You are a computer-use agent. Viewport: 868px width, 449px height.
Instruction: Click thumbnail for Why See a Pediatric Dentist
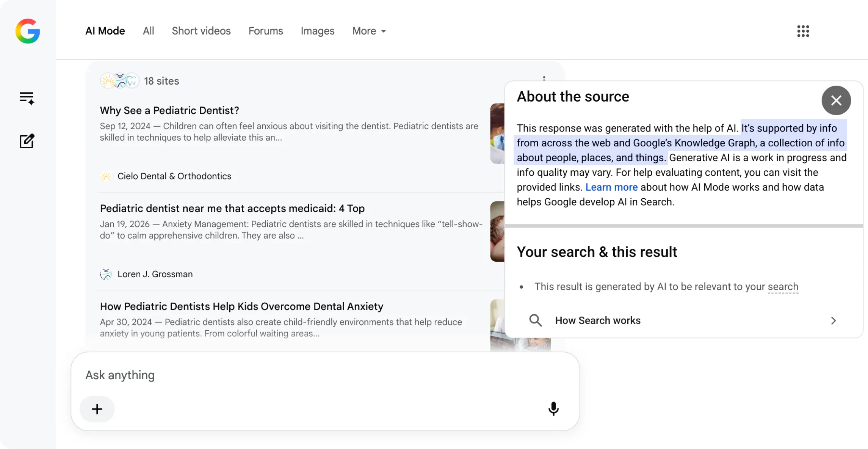(x=497, y=133)
